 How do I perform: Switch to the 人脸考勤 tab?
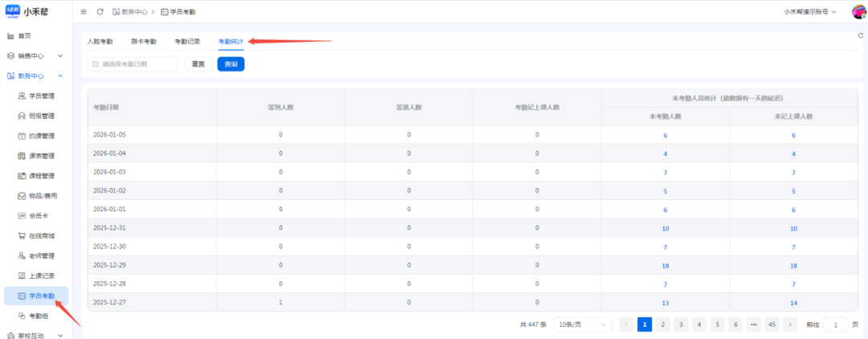pyautogui.click(x=100, y=41)
